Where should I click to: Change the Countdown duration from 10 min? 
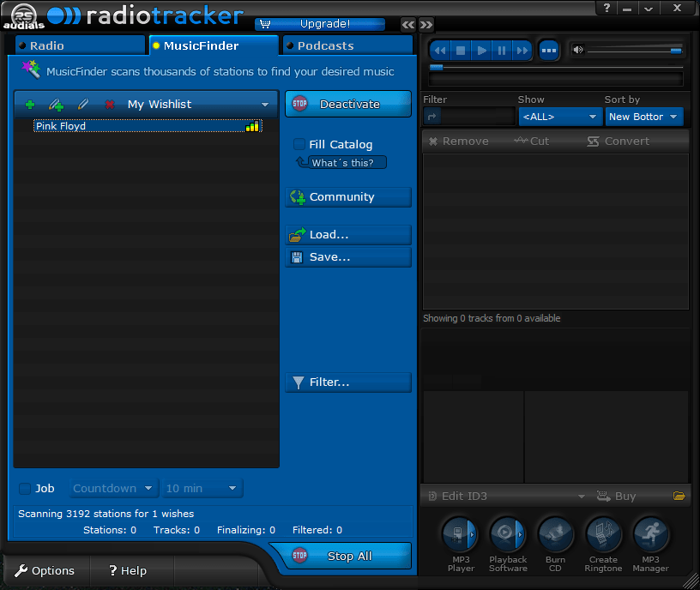click(x=202, y=488)
